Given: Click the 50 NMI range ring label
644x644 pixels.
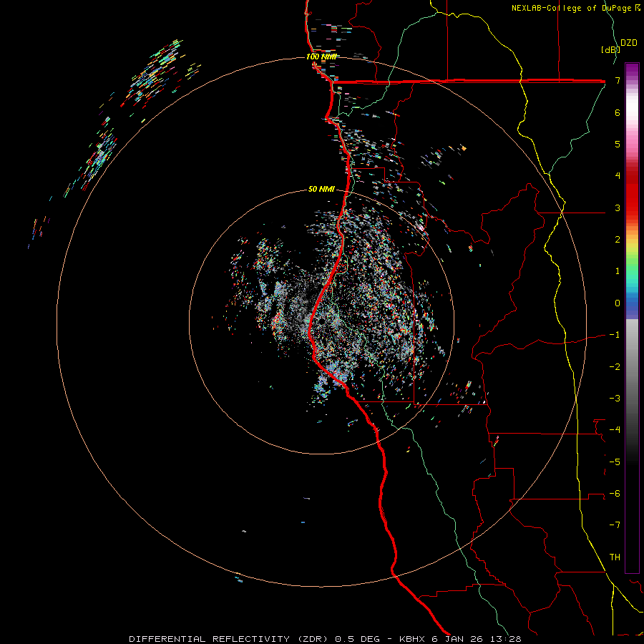Looking at the screenshot, I should click(x=321, y=189).
